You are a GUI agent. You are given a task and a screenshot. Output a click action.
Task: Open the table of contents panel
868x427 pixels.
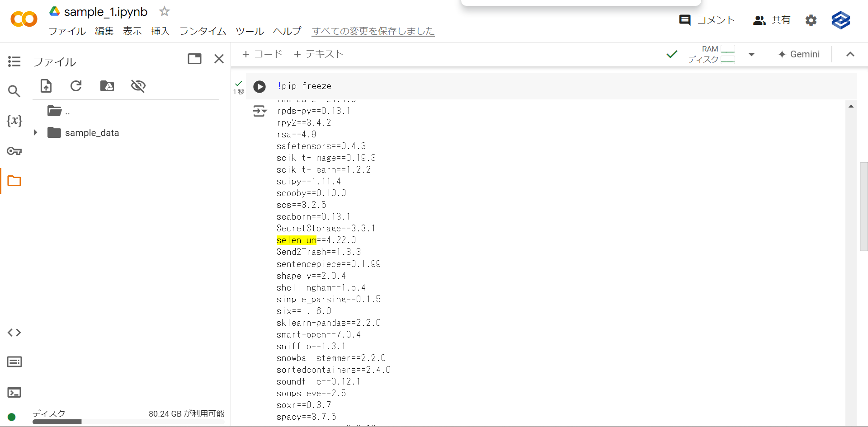click(x=14, y=61)
